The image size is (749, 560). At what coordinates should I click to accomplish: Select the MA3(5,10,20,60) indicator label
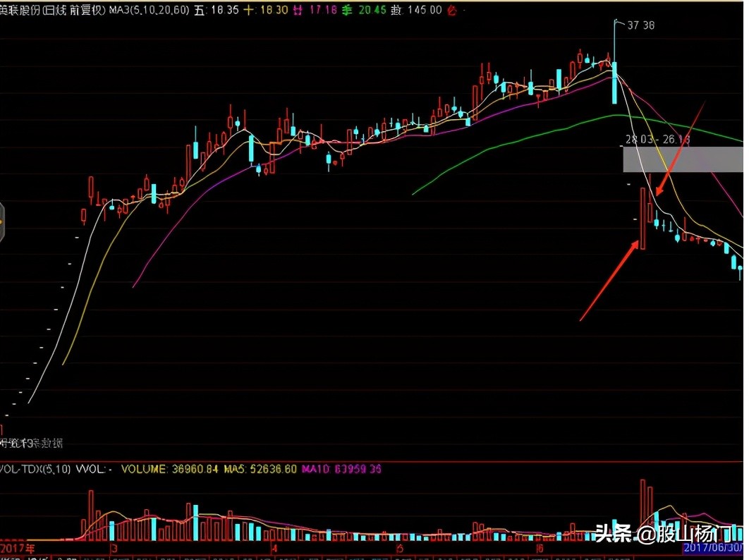[x=149, y=10]
